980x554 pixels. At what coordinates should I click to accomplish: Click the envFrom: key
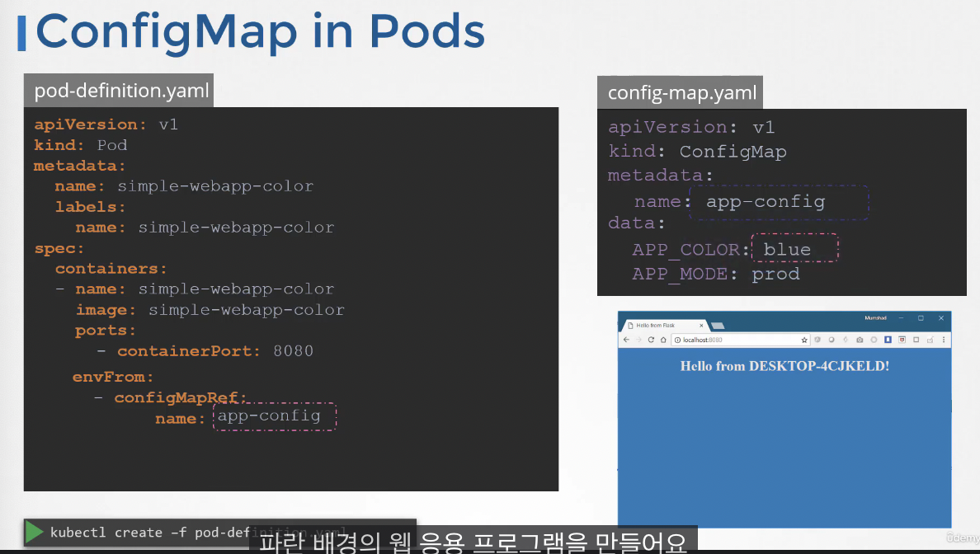113,378
